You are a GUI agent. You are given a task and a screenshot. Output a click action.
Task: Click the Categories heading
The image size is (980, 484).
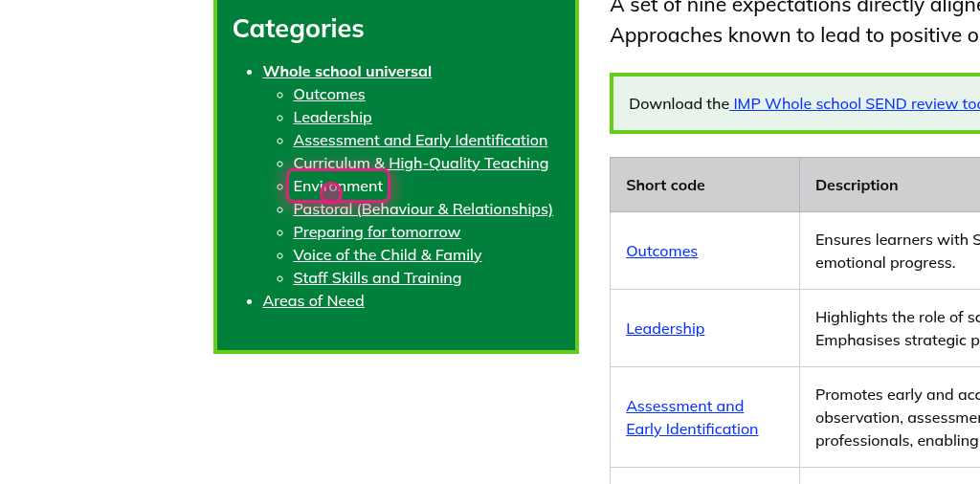(x=299, y=29)
